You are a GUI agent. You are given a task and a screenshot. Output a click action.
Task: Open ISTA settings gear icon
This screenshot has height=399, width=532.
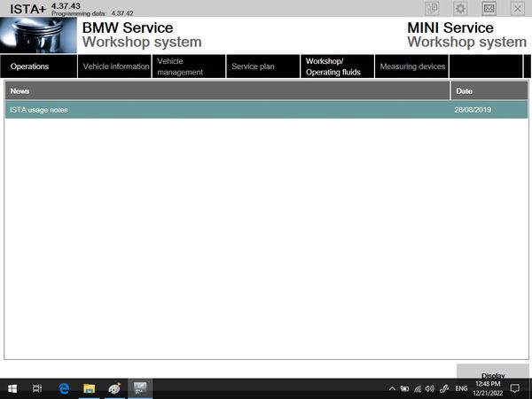pos(460,9)
